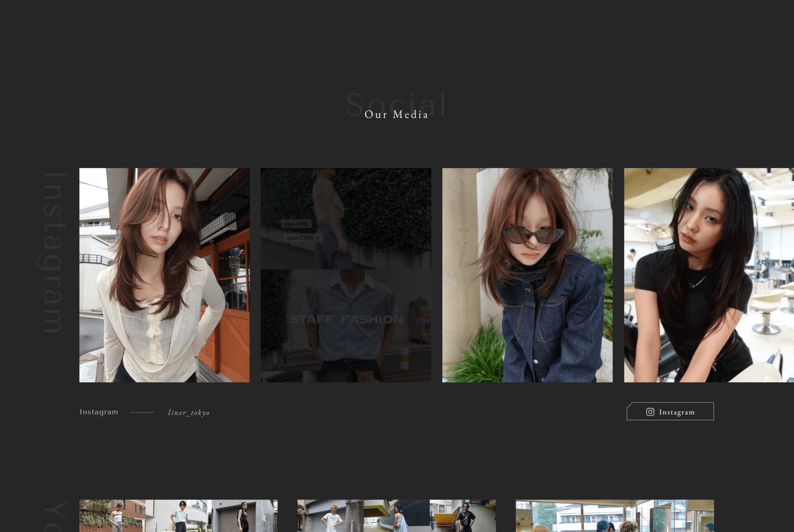Open the photo of woman in cream cardigan
Screen dimensions: 794x532
point(164,275)
